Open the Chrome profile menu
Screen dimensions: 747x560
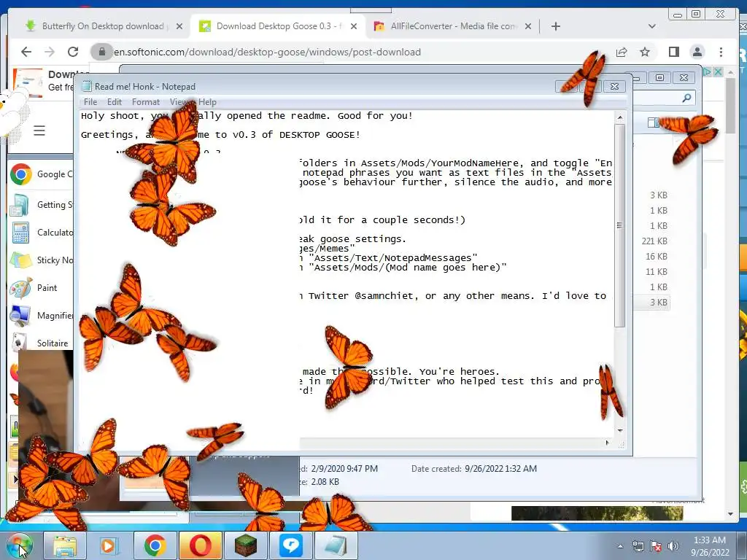click(697, 52)
